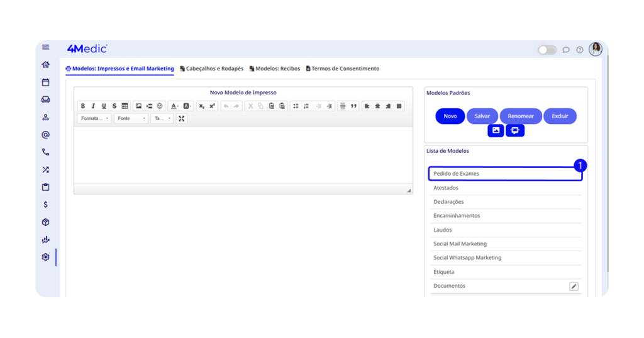The width and height of the screenshot is (644, 338).
Task: Insert a table using the toolbar icon
Action: point(125,106)
